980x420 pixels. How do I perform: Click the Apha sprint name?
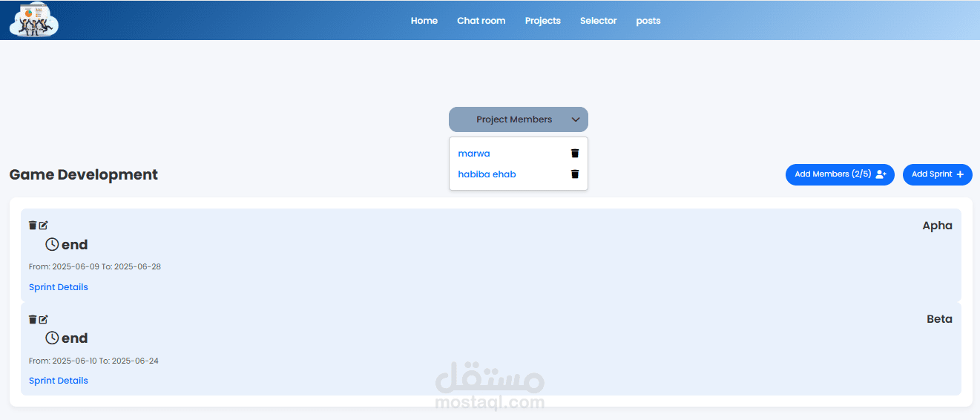[x=938, y=226]
